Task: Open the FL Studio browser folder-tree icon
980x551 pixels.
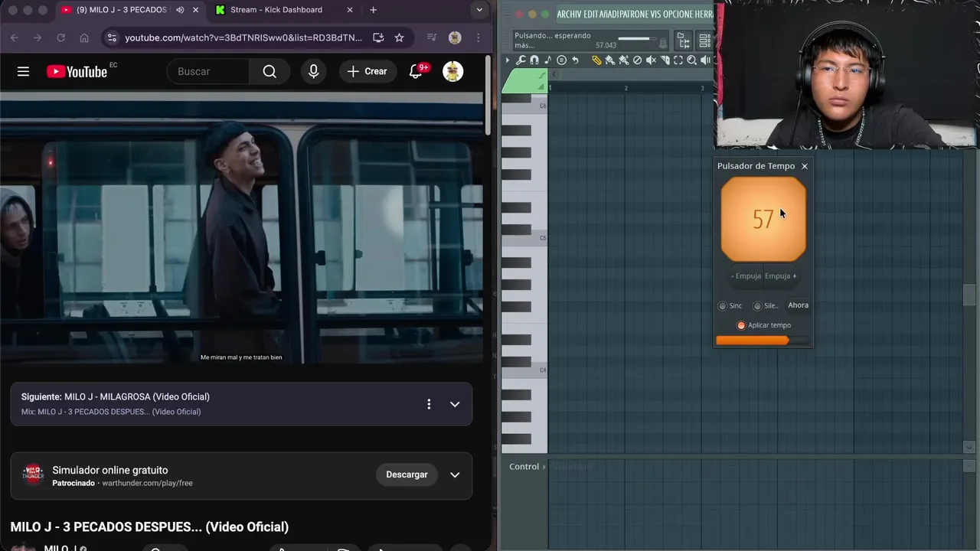Action: (x=684, y=42)
